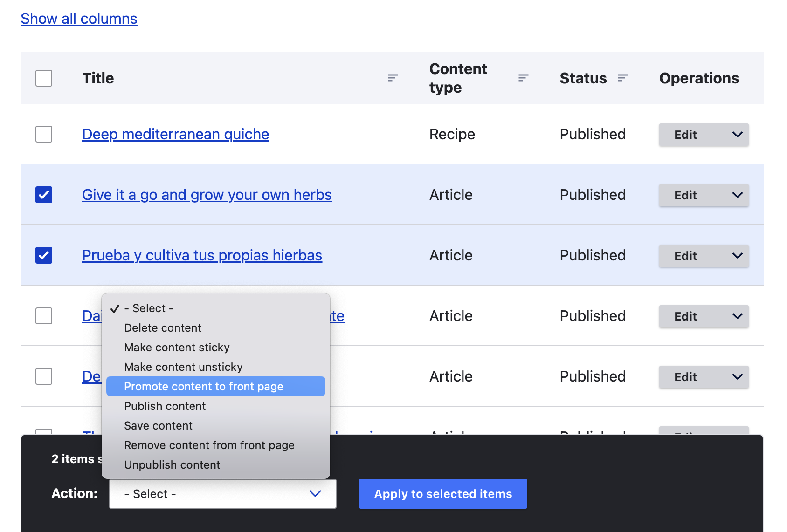
Task: Click Edit for the Prueba y cultiva row
Action: (685, 255)
